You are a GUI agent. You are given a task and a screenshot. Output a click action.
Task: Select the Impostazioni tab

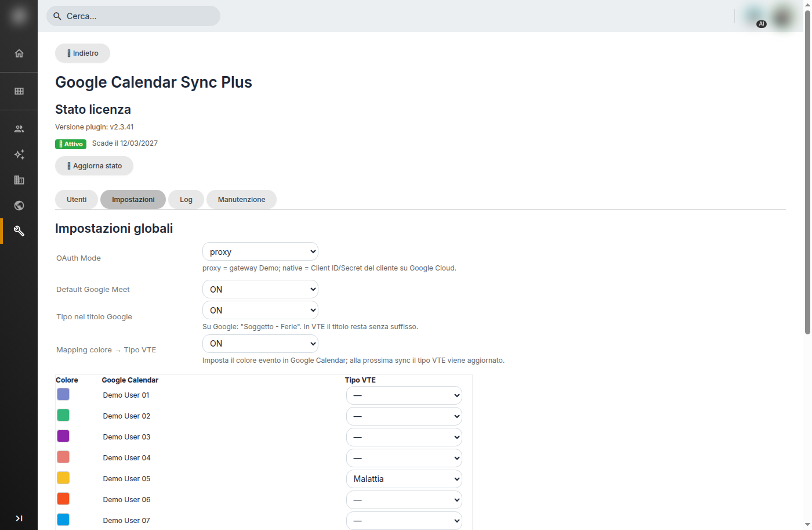click(133, 199)
